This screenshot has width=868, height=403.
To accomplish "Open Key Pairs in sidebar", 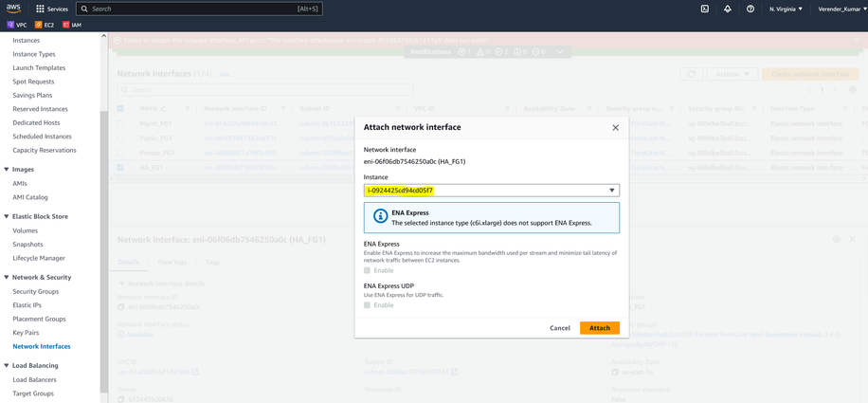I will coord(26,333).
